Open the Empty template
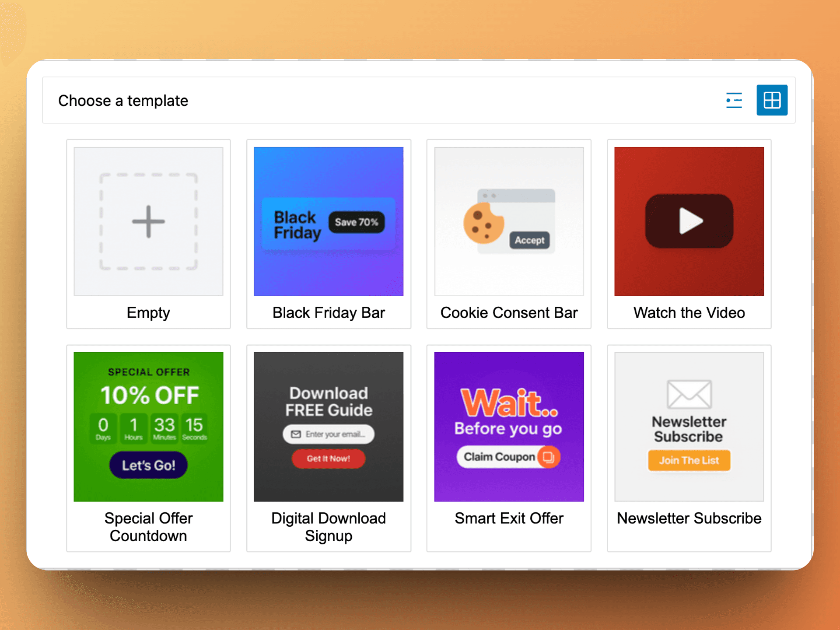The image size is (840, 630). (148, 233)
